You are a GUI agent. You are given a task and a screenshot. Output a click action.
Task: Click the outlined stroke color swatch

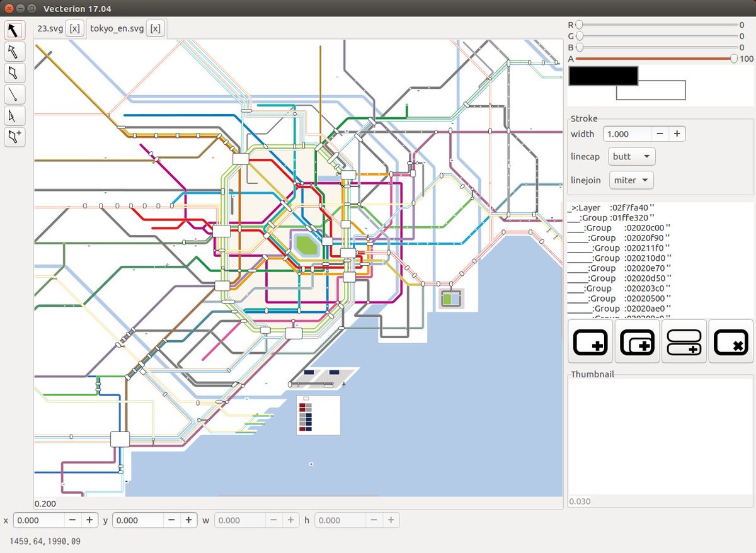(651, 90)
